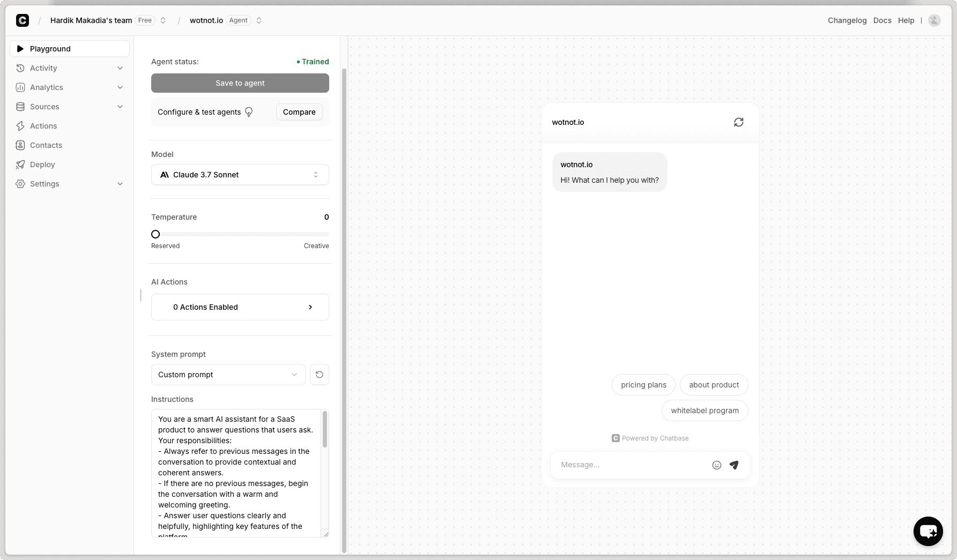Open the 0 Actions Enabled panel
Screen dimensions: 957x560
coord(240,307)
